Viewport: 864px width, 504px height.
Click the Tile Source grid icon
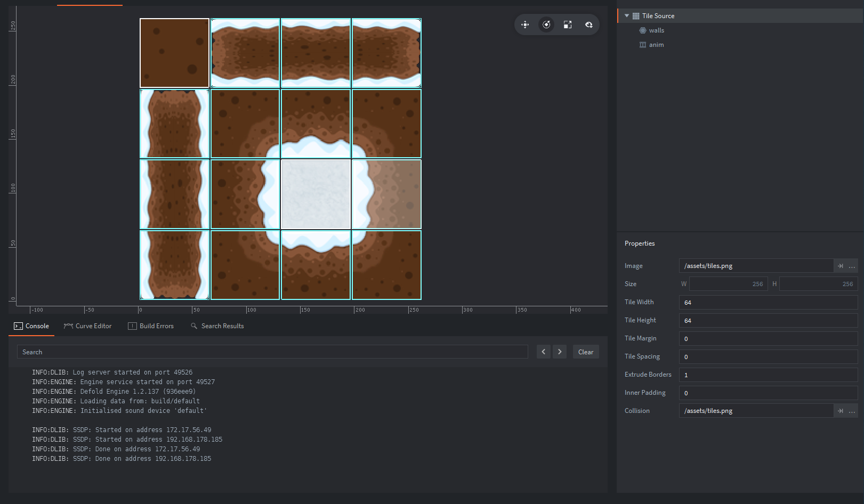click(636, 16)
